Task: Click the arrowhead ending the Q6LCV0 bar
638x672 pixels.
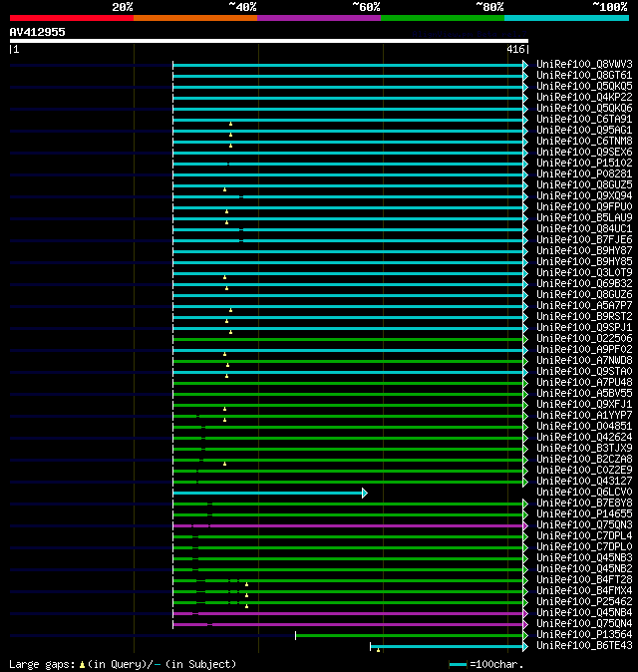Action: coord(365,493)
